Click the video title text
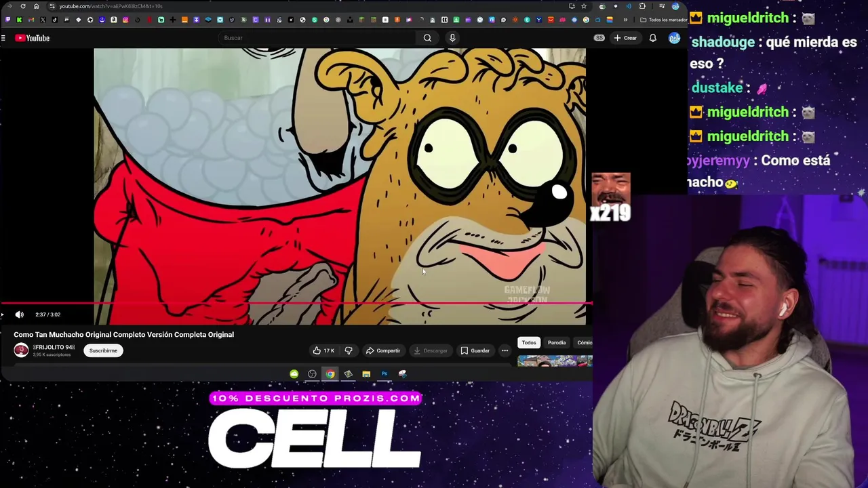The image size is (868, 488). (x=123, y=334)
